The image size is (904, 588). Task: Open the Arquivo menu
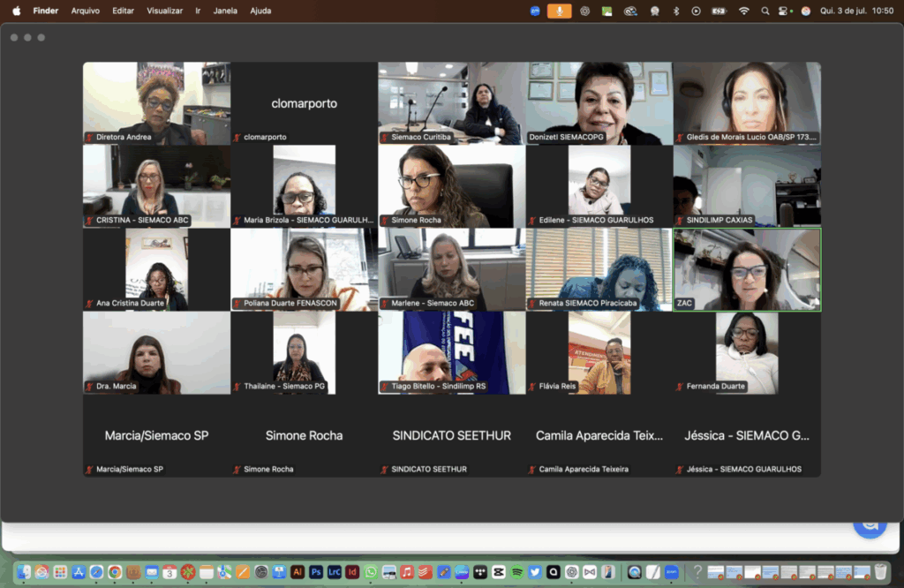(86, 11)
